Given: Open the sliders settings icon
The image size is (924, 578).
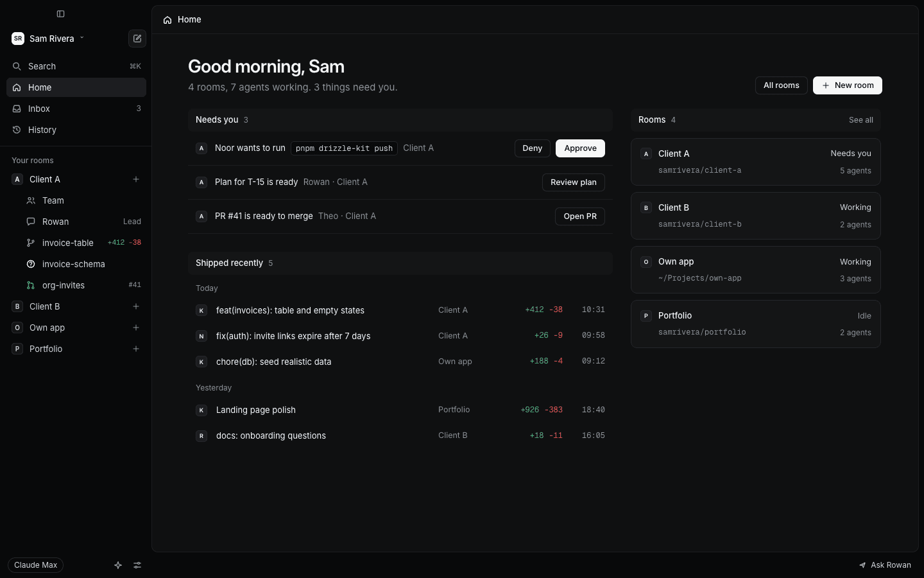Looking at the screenshot, I should (137, 565).
